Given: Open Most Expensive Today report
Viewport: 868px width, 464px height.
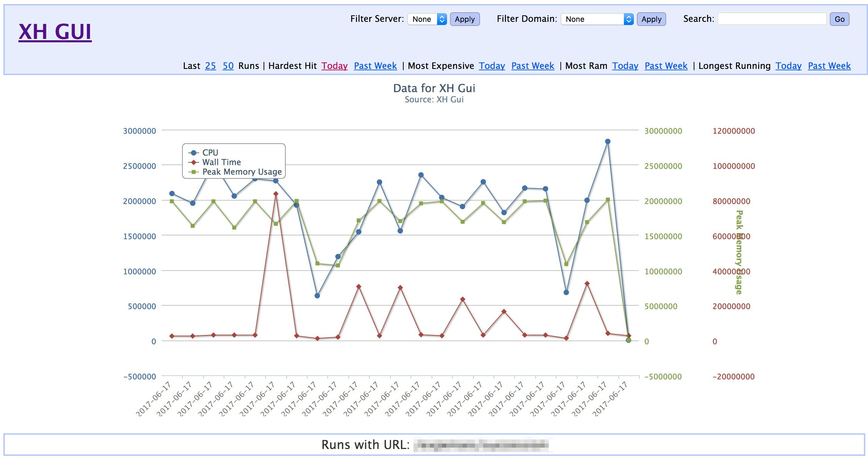Looking at the screenshot, I should click(x=492, y=66).
